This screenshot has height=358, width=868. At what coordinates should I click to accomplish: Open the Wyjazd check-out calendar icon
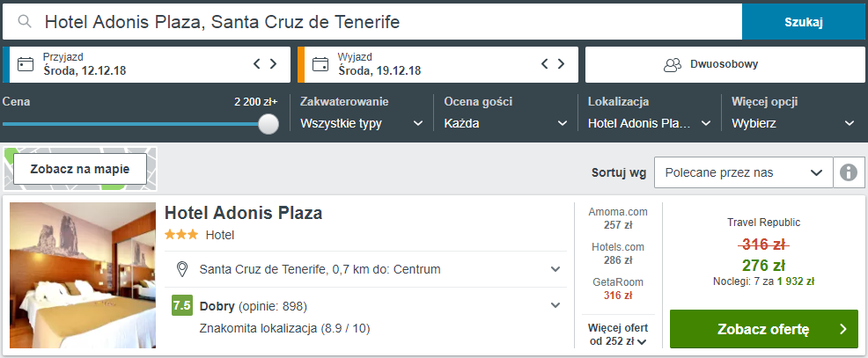pyautogui.click(x=320, y=64)
